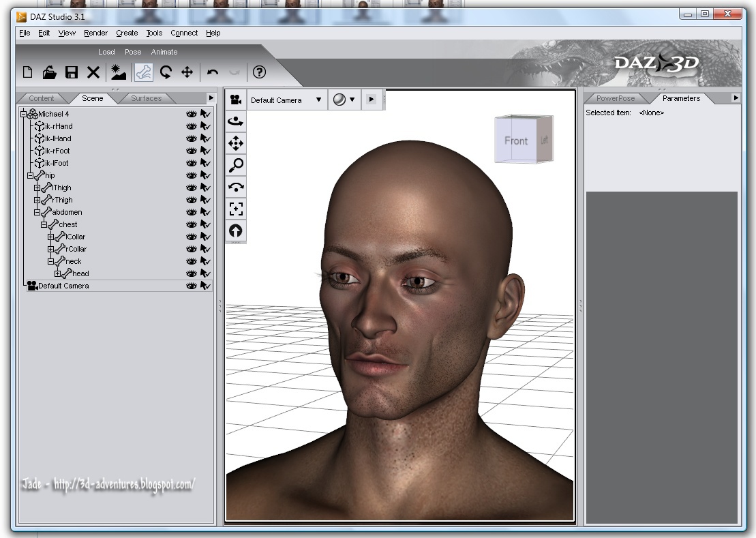The width and height of the screenshot is (756, 538).
Task: Expand the rThigh node
Action: pyautogui.click(x=37, y=200)
